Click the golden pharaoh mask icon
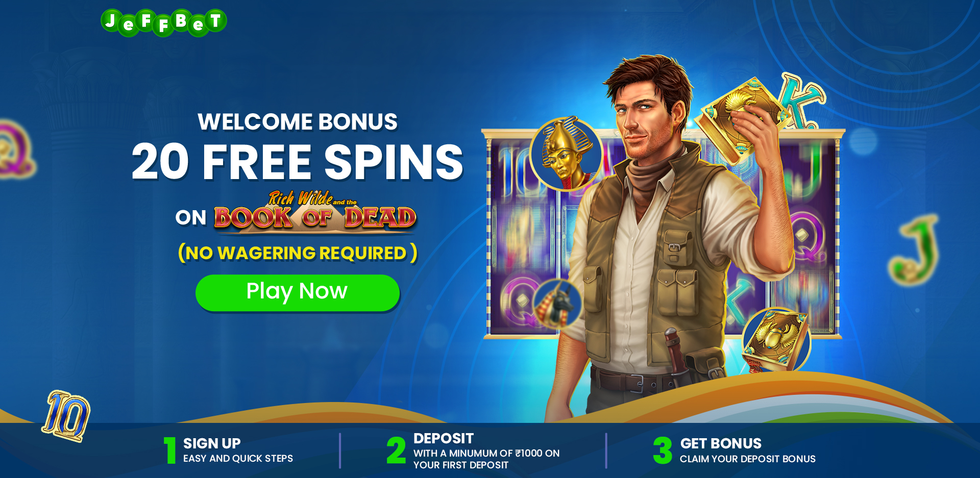The width and height of the screenshot is (980, 478). pos(567,154)
